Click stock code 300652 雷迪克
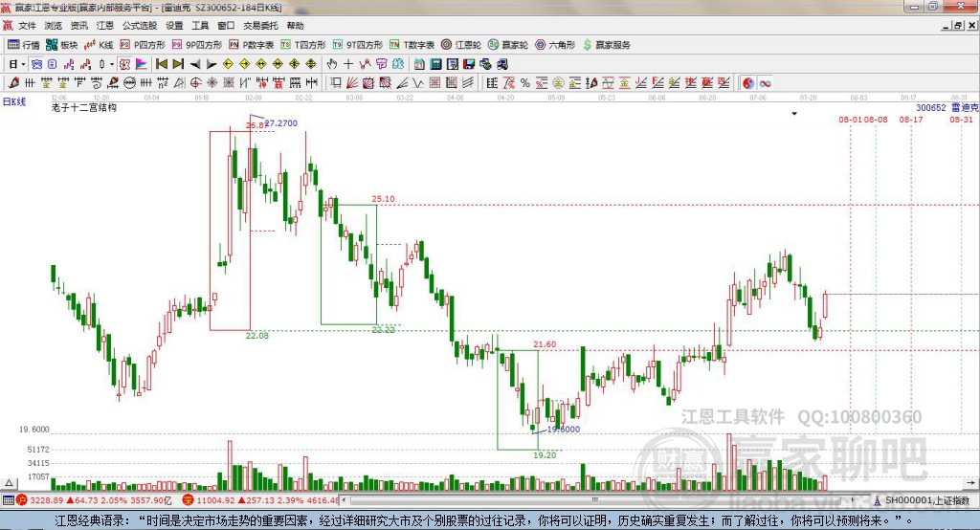The width and height of the screenshot is (980, 530). pos(947,107)
